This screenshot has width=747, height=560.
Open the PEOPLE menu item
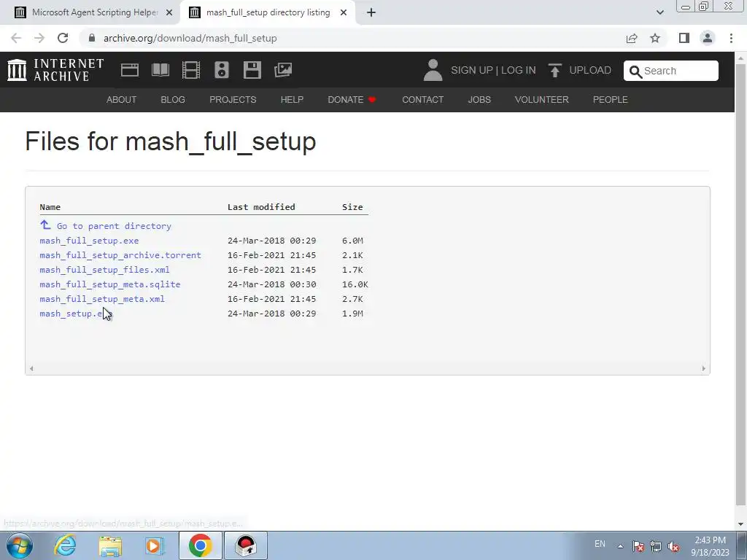click(611, 99)
